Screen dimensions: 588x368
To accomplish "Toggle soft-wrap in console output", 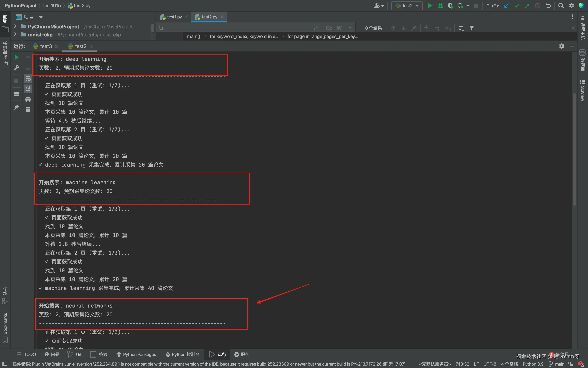I will [x=28, y=79].
